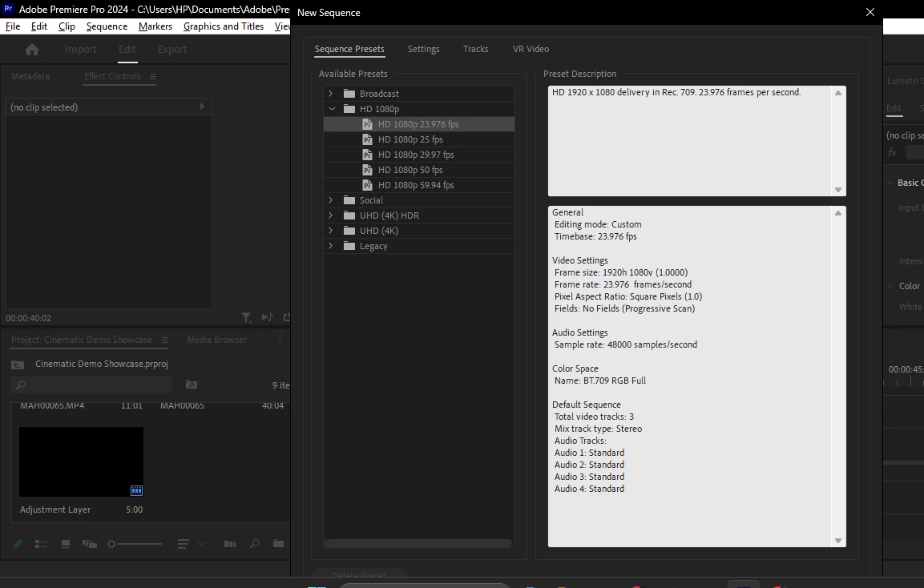This screenshot has width=924, height=588.
Task: Collapse the Basic Correction section in Lumetri panel
Action: pos(890,183)
